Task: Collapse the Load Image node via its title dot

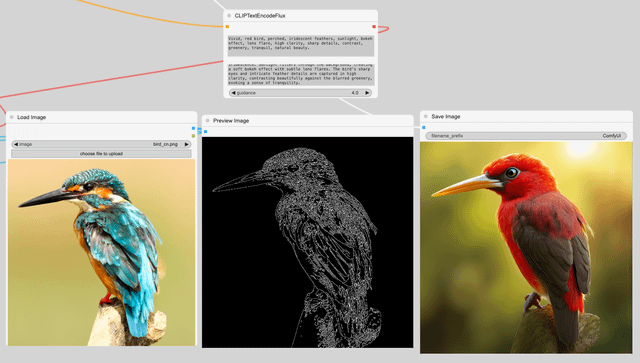Action: [x=12, y=117]
